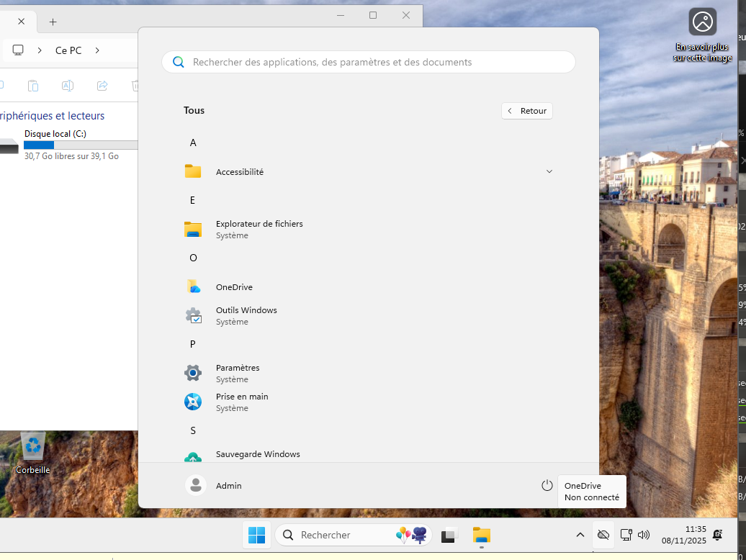The width and height of the screenshot is (746, 560).
Task: Click Ce PC in the address breadcrumb
Action: pyautogui.click(x=68, y=50)
